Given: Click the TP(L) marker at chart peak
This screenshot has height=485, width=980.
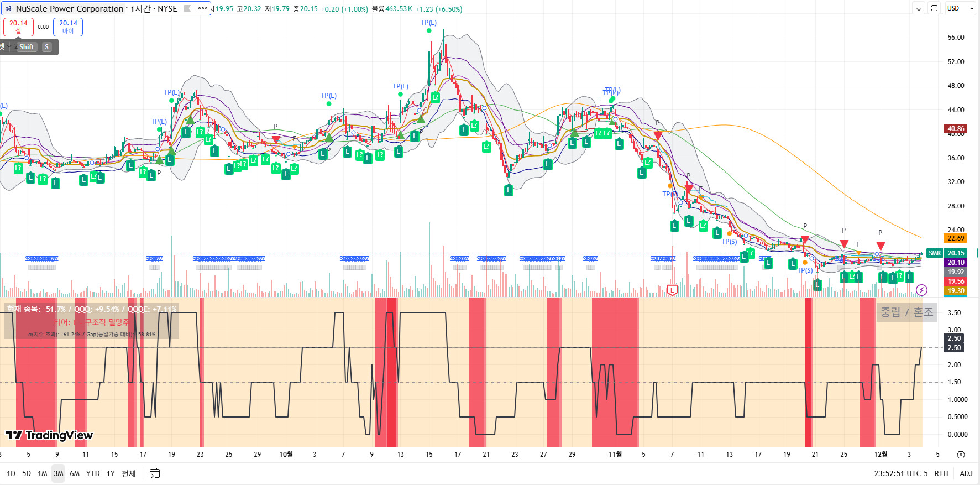Looking at the screenshot, I should click(x=429, y=23).
